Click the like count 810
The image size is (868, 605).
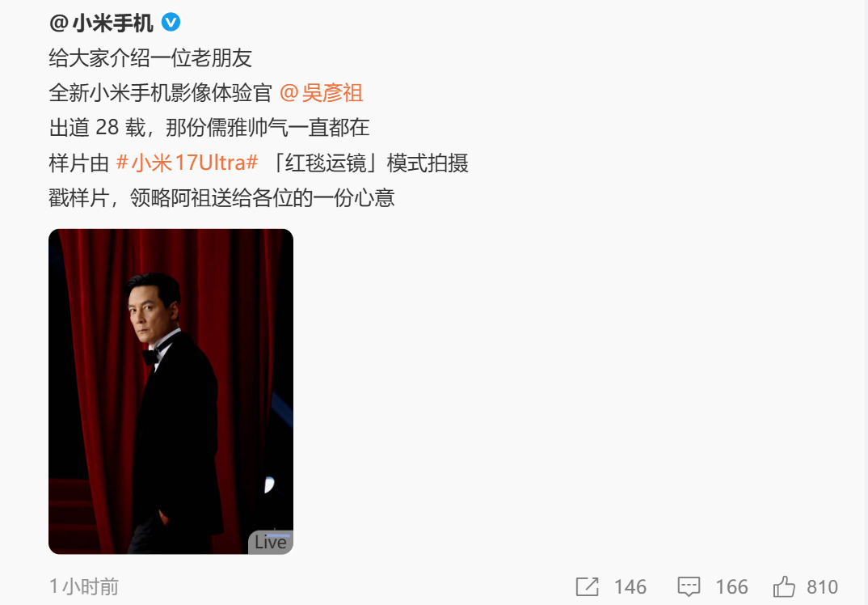(822, 587)
